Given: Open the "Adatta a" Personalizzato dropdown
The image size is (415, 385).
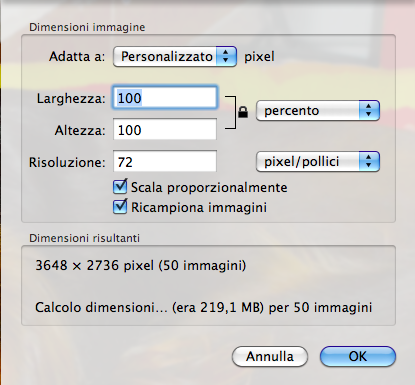Looking at the screenshot, I should coord(175,56).
